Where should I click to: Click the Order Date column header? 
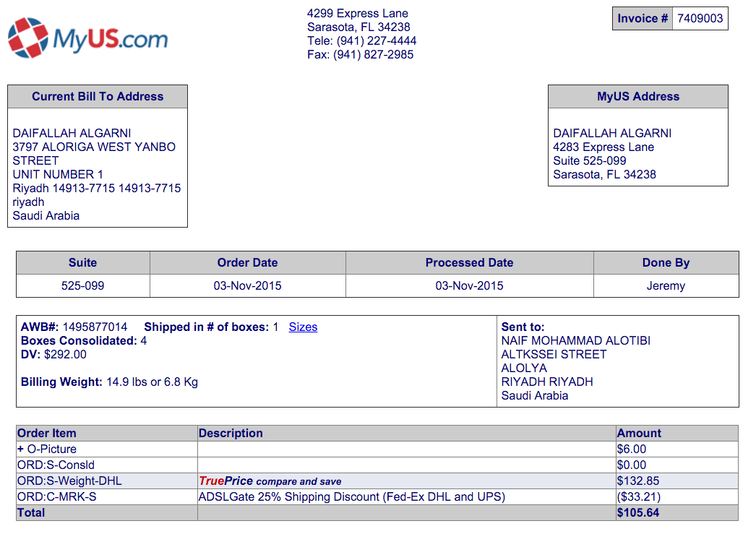click(x=247, y=263)
